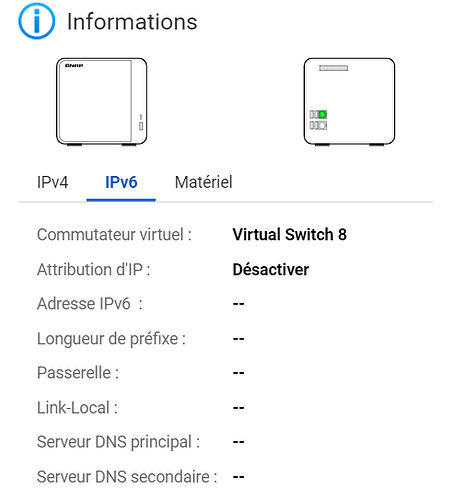Click the Informations heading text
453x500 pixels.
132,22
